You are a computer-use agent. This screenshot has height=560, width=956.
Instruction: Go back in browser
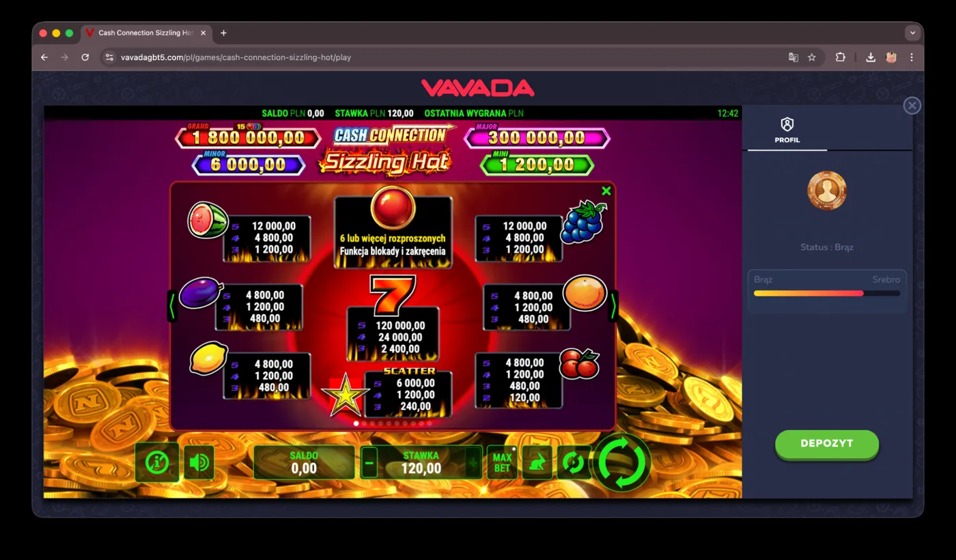tap(44, 57)
